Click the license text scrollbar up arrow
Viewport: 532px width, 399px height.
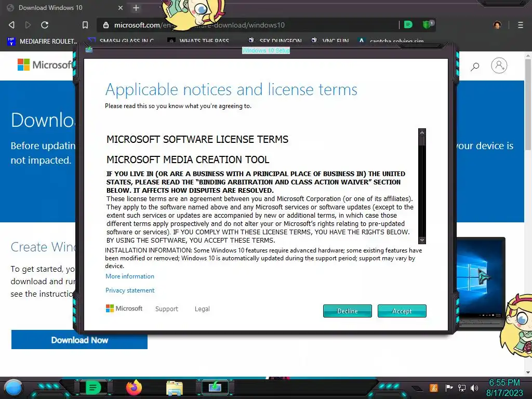tap(422, 132)
